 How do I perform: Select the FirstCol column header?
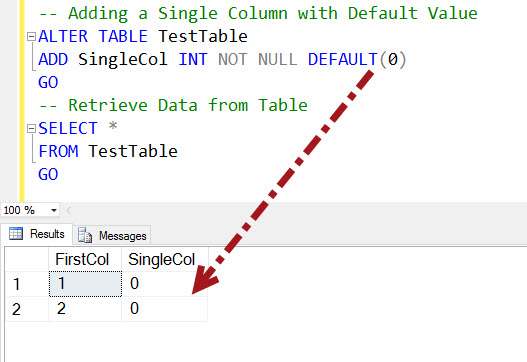(85, 259)
